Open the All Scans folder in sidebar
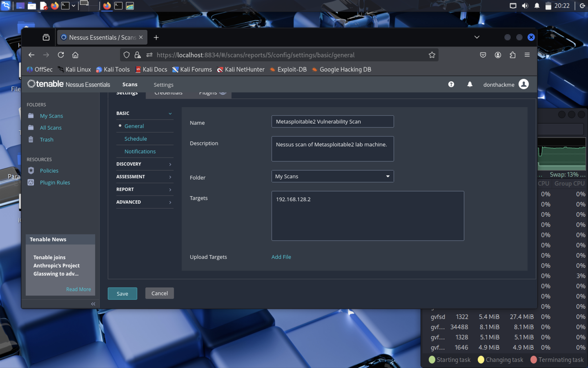Viewport: 588px width, 368px height. point(51,128)
